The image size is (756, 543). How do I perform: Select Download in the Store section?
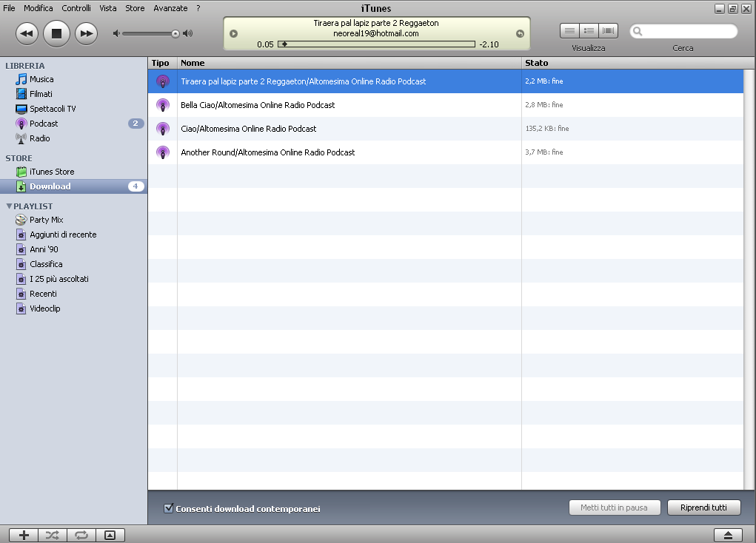tap(74, 186)
